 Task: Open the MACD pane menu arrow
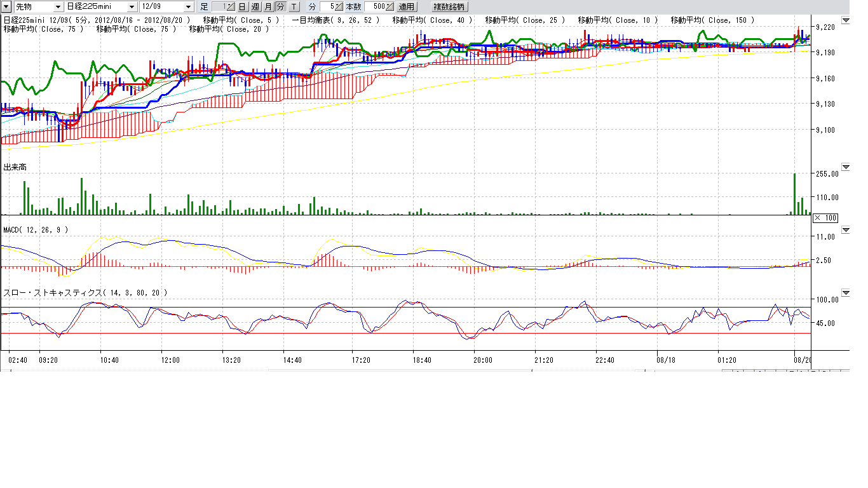tap(845, 229)
